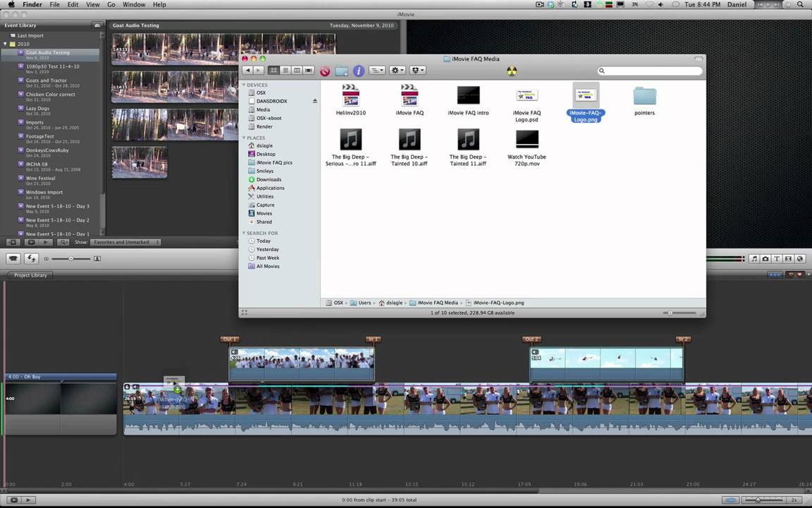Switch Finder to icon view

(x=273, y=71)
